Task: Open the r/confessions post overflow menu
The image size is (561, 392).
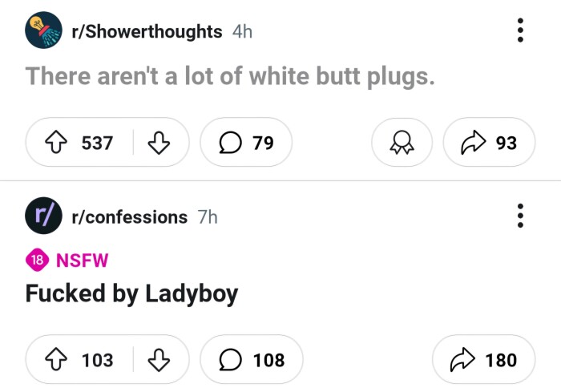Action: tap(521, 216)
